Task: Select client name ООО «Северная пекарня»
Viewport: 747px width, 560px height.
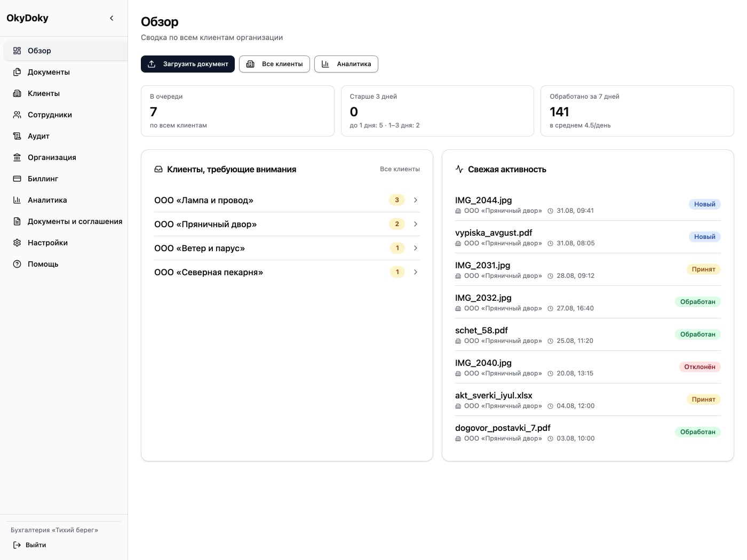Action: (x=209, y=272)
